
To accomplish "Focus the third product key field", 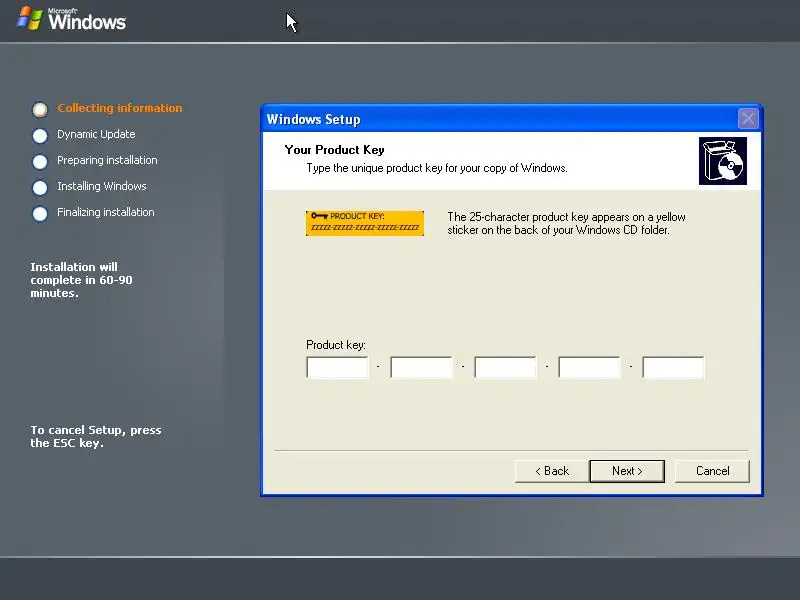I will click(505, 367).
